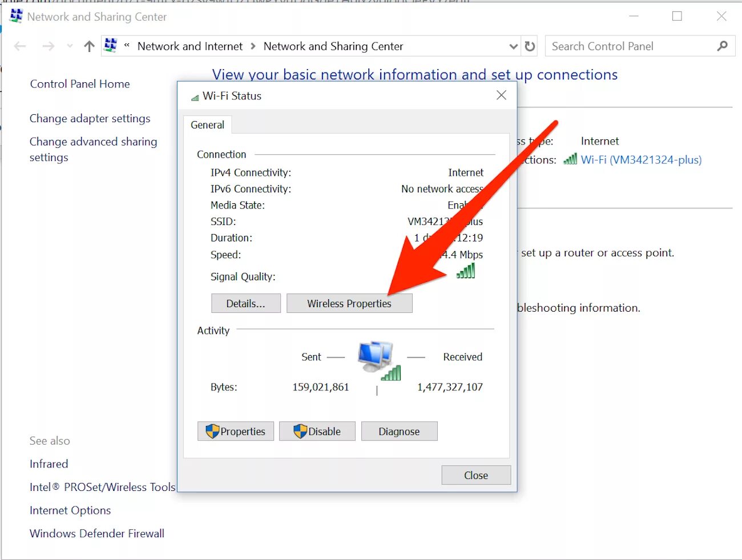Click the shield icon on Properties button
The width and height of the screenshot is (742, 560).
[x=212, y=431]
